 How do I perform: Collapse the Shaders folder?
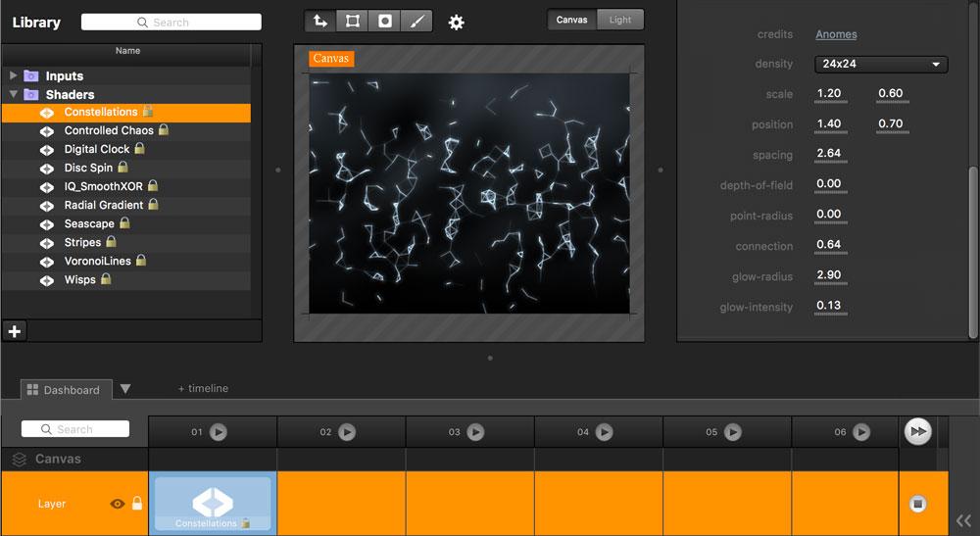coord(14,94)
